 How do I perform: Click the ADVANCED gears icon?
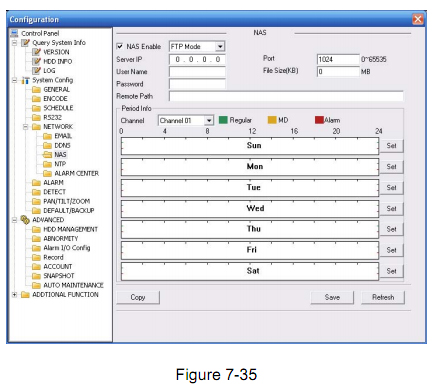click(x=25, y=220)
